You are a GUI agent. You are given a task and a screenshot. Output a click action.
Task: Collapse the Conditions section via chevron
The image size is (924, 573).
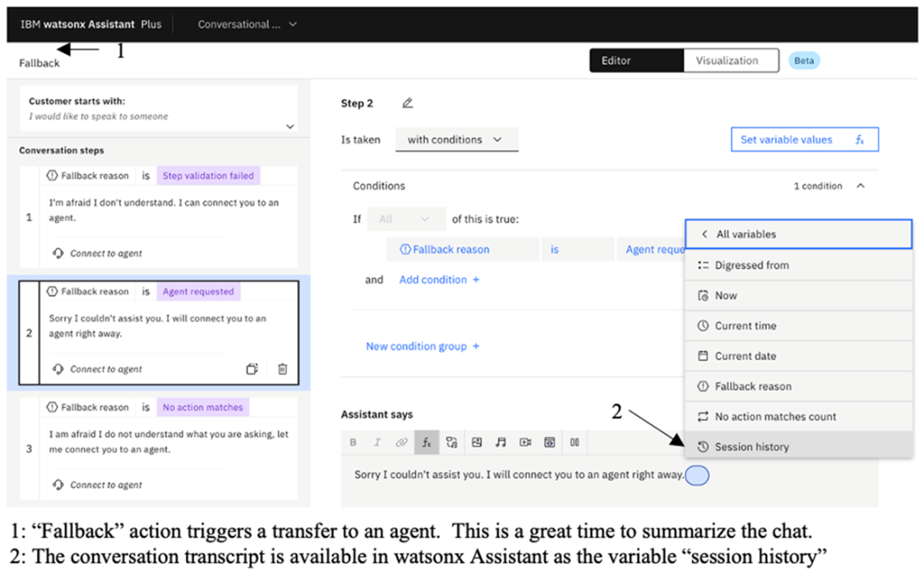pos(860,186)
